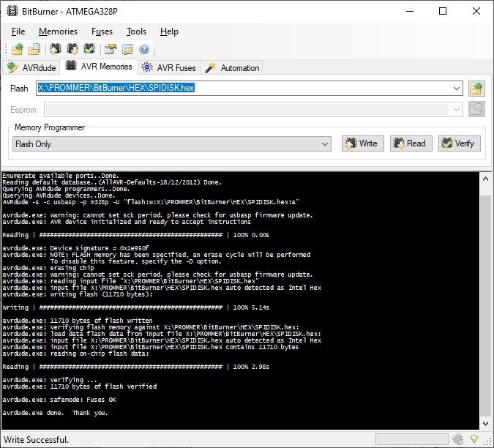Click the 'safemode: Fuses OK' console line

click(59, 400)
